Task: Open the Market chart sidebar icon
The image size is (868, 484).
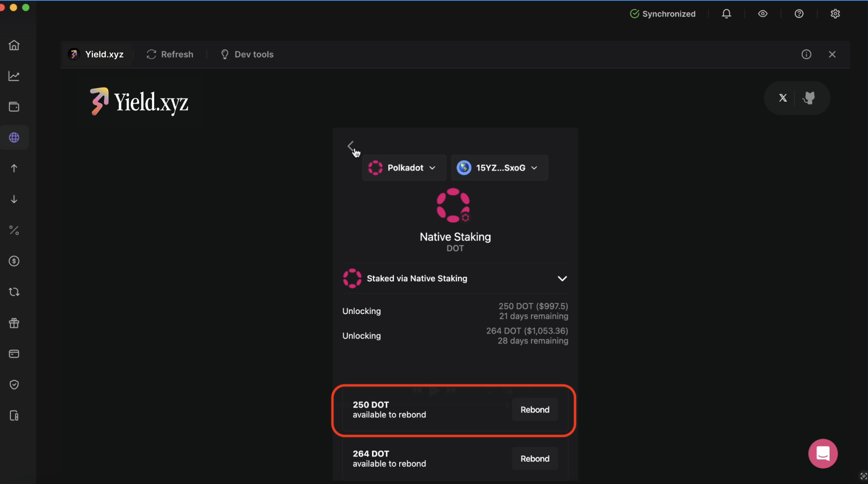Action: tap(14, 76)
